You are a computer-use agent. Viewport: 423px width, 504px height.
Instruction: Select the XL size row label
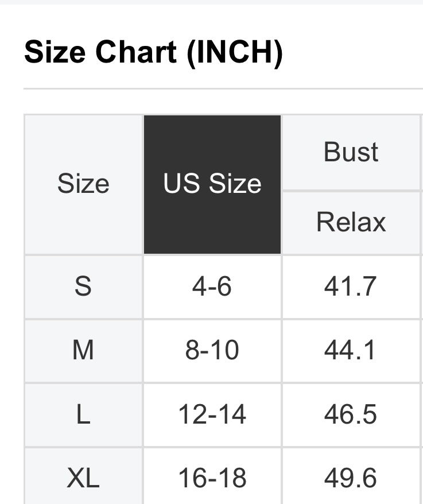(83, 478)
